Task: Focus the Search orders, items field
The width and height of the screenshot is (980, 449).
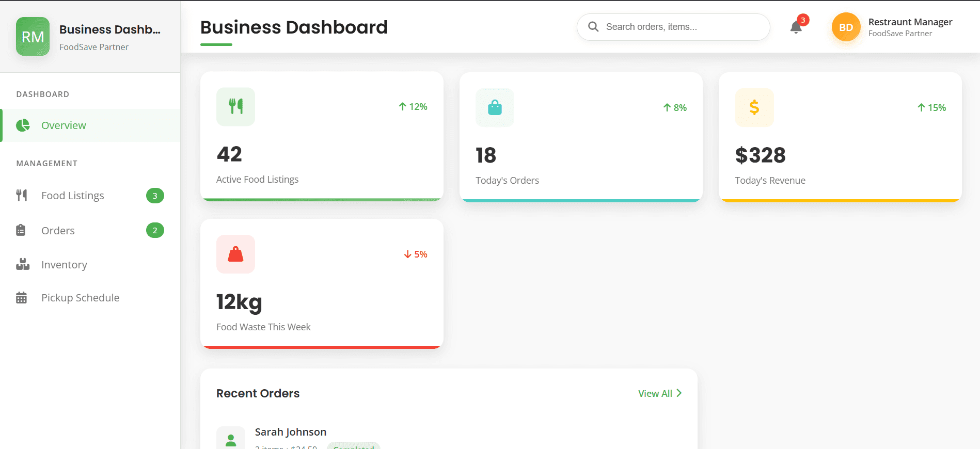Action: pos(673,27)
